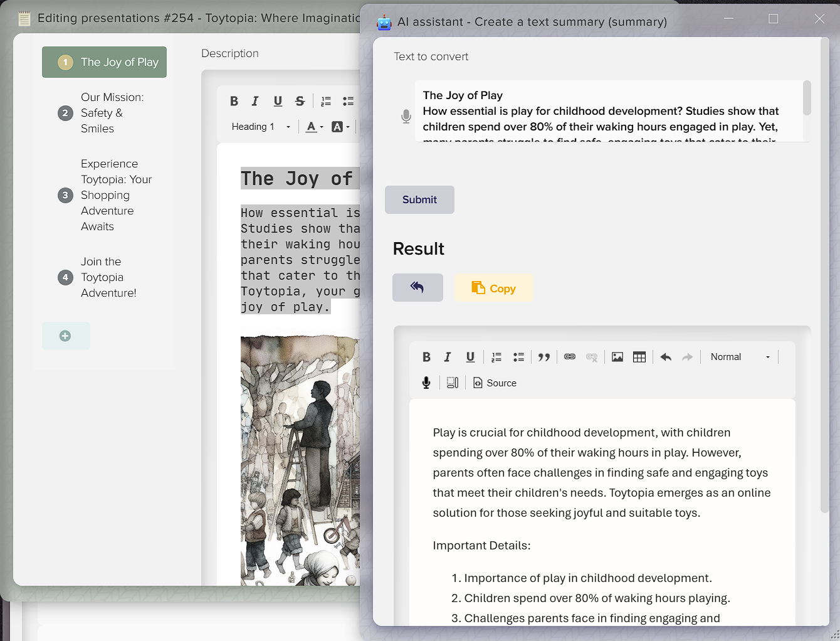Insert a link in the Result editor
840x641 pixels.
pos(570,357)
